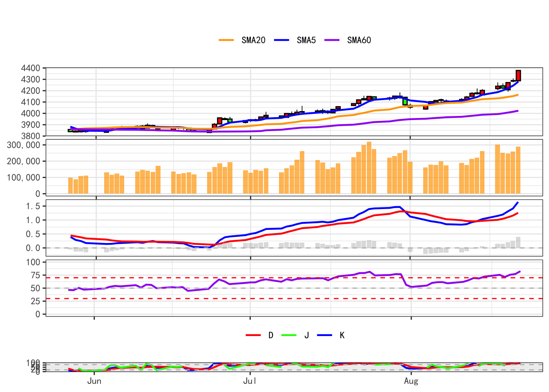The image size is (549, 392).
Task: Click the green J legend line
Action: 289,335
